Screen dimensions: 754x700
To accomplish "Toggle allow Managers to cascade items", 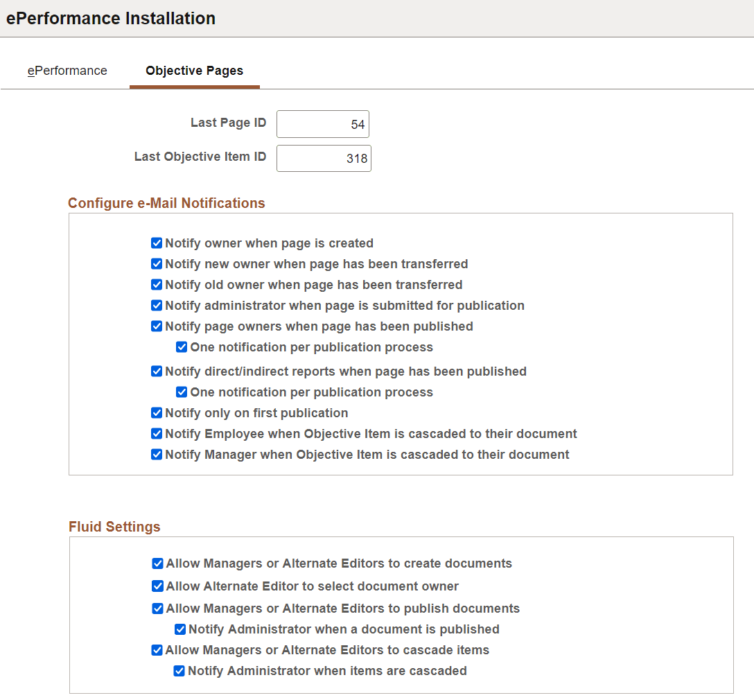I will click(x=157, y=650).
